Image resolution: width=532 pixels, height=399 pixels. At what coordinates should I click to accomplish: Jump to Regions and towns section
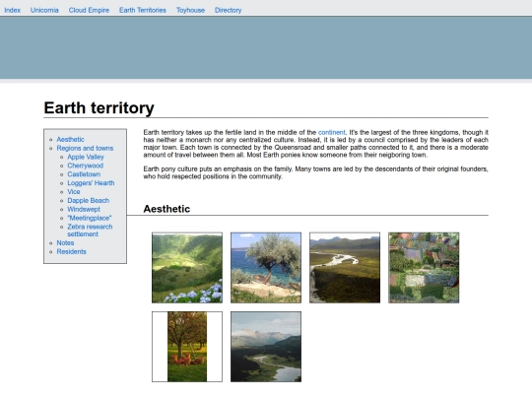click(x=85, y=148)
